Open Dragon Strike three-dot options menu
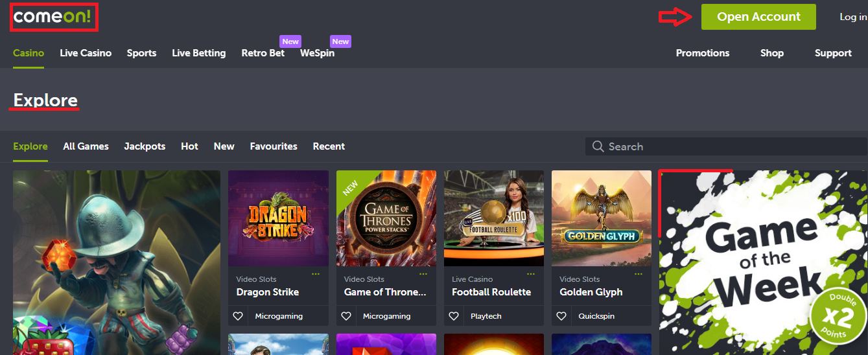 316,275
